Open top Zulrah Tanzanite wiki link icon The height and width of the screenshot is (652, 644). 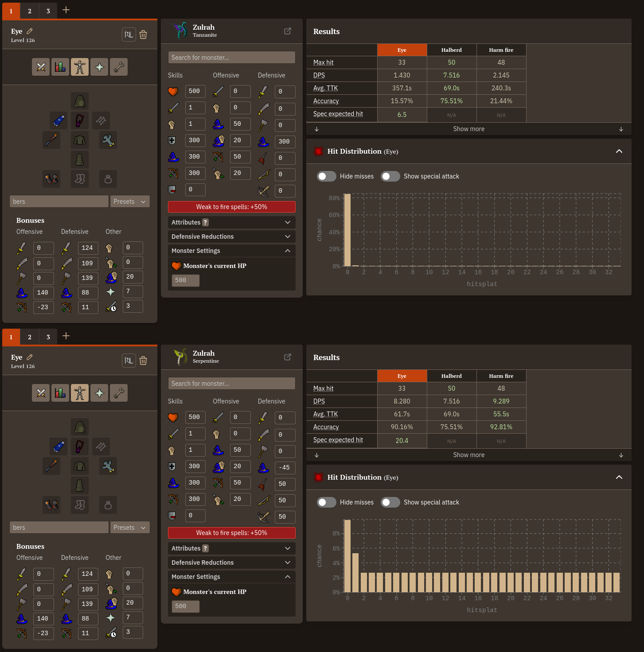288,31
